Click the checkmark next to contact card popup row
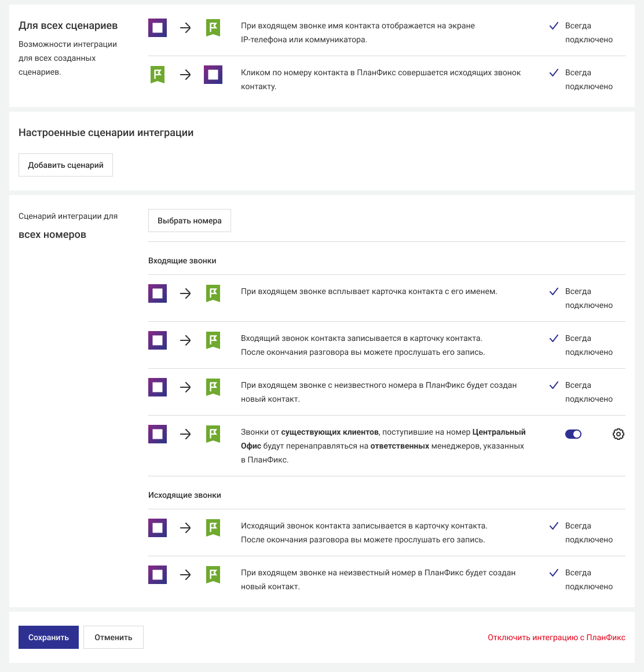This screenshot has height=672, width=644. pyautogui.click(x=554, y=292)
